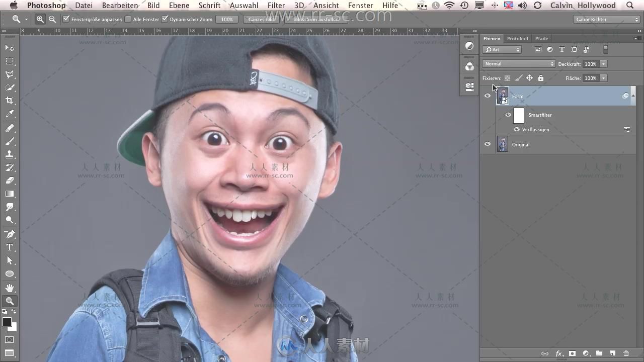Hide the Original layer
The image size is (644, 362).
pos(487,144)
